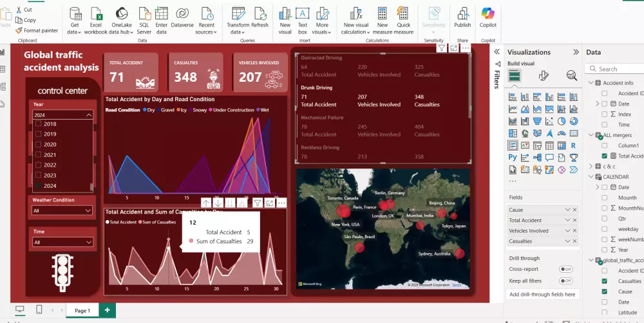
Task: Click the Quick measure icon
Action: coord(404,21)
